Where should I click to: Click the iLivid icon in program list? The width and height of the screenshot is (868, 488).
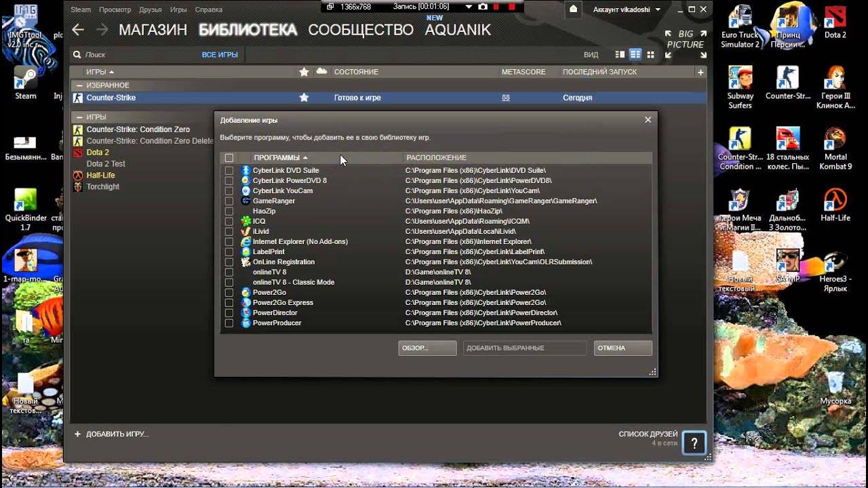point(245,231)
